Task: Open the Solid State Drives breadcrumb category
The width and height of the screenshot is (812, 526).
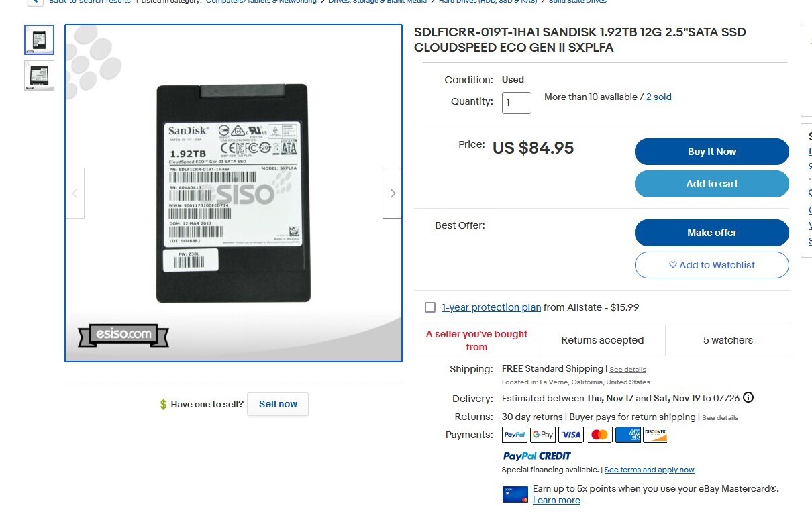Action: (577, 1)
